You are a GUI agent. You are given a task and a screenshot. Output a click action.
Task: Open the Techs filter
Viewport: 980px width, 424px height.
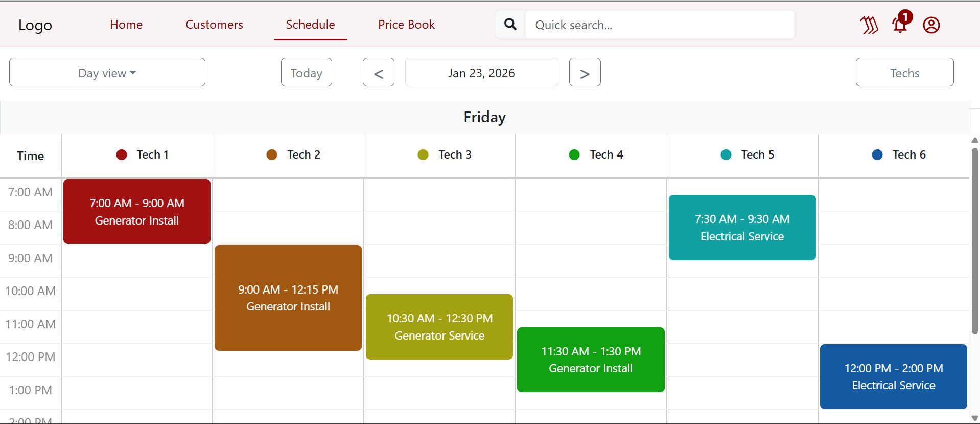904,73
